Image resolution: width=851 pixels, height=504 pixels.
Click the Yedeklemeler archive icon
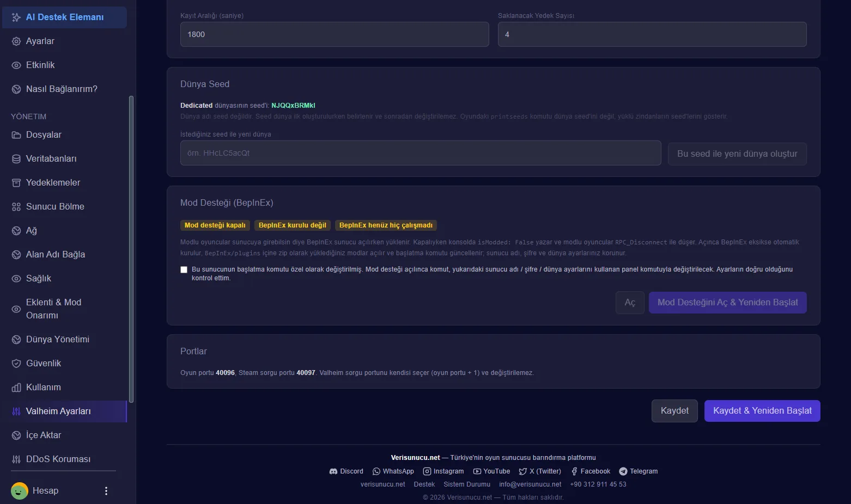click(x=16, y=183)
